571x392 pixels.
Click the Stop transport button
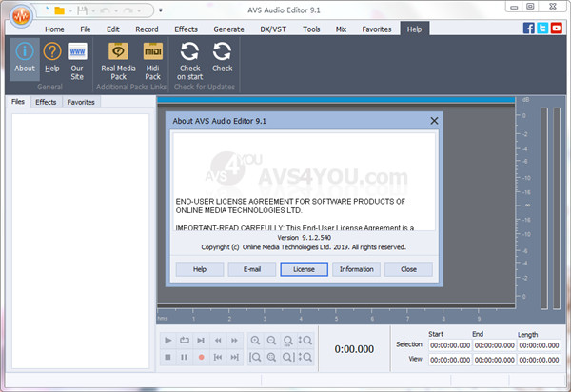pyautogui.click(x=167, y=357)
